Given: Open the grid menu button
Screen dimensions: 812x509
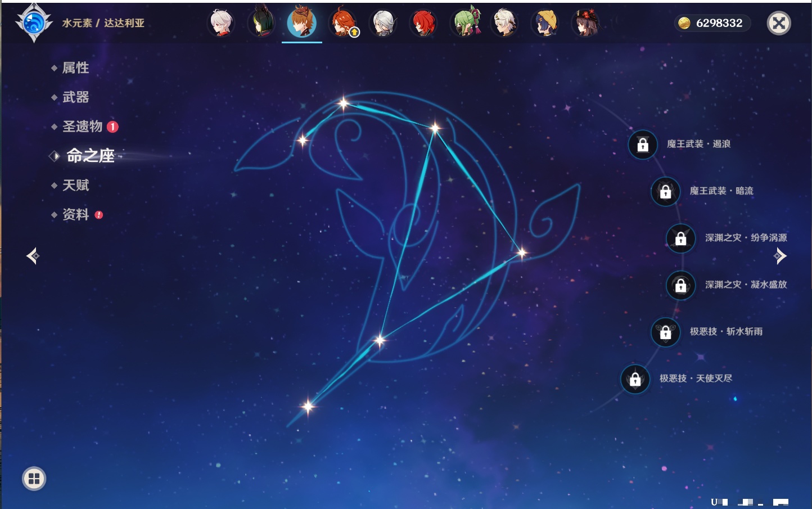Looking at the screenshot, I should 34,479.
